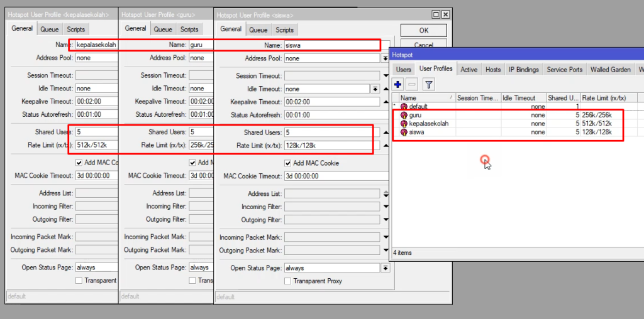Expand Incoming Packet Mark arrow in siswa profile

[386, 237]
